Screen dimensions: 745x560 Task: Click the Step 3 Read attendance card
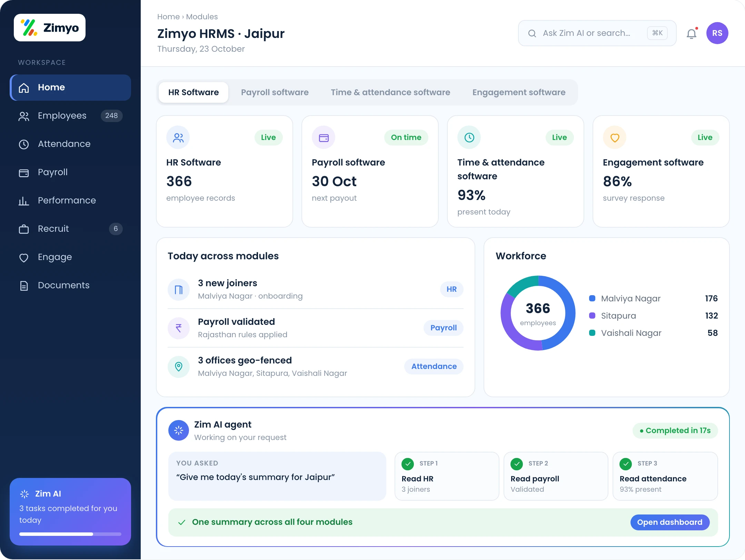[x=665, y=476]
